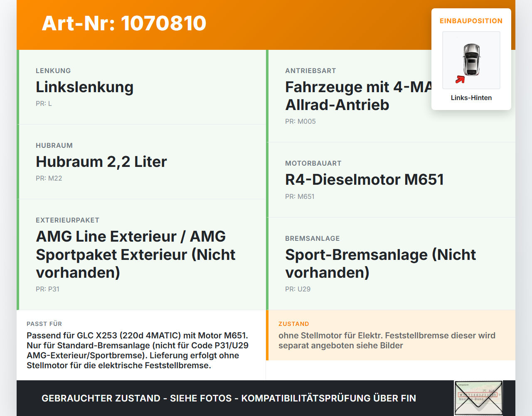Select the ohne Stellmotor condition text

387,340
